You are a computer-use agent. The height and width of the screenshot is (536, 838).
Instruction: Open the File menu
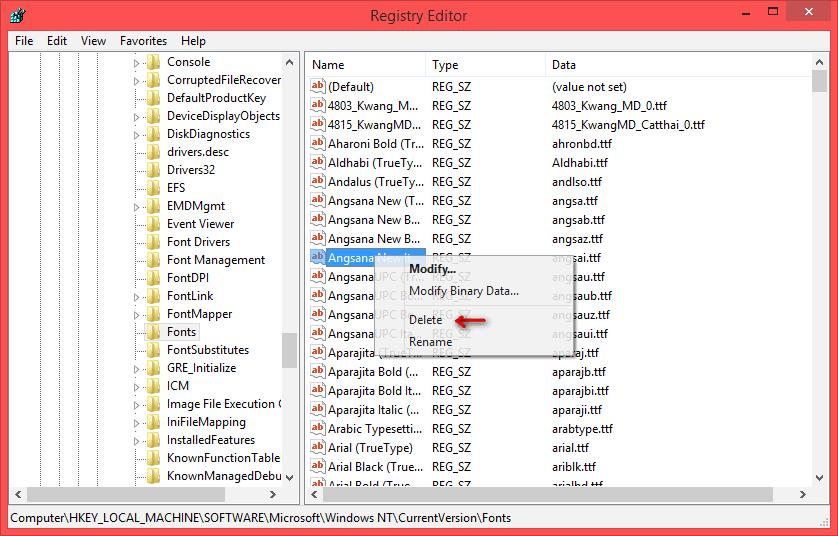click(x=24, y=41)
